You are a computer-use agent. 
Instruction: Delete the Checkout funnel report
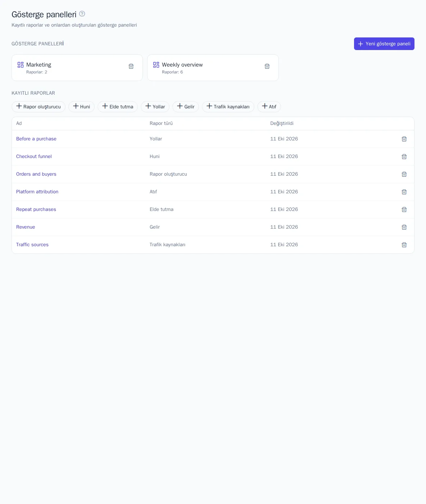click(x=404, y=157)
